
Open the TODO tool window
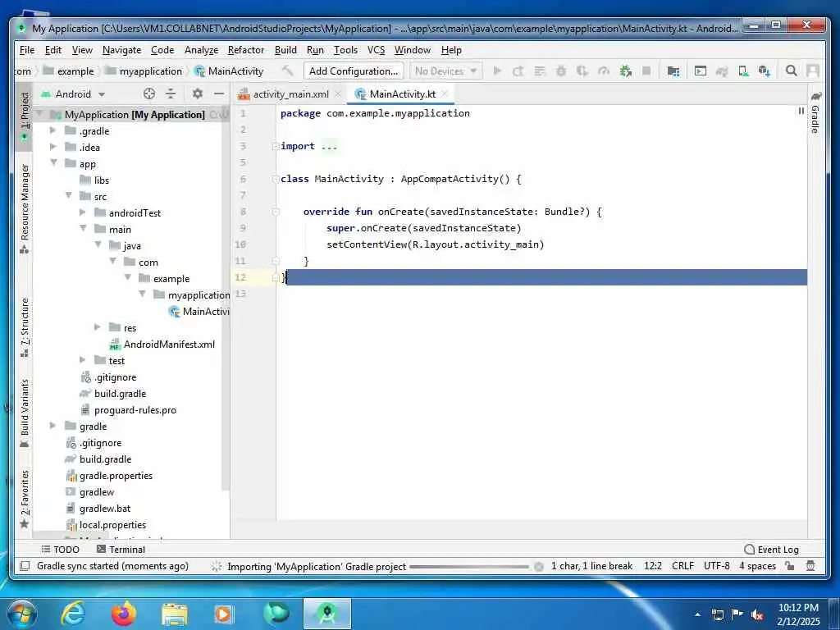pyautogui.click(x=60, y=549)
